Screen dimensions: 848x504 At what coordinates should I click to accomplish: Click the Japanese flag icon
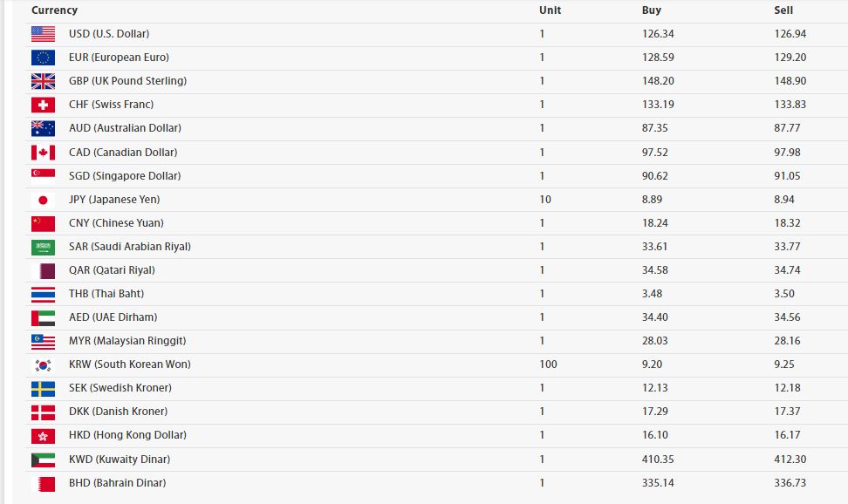44,200
